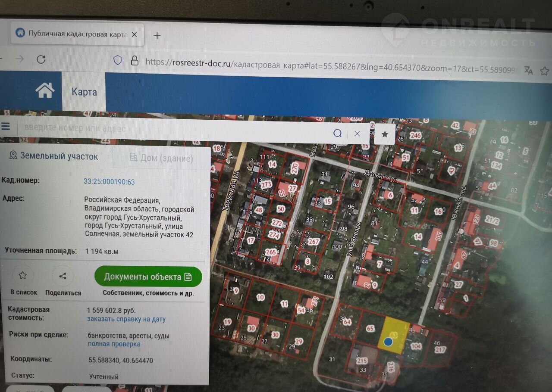Click the magnifier search icon

pyautogui.click(x=338, y=133)
